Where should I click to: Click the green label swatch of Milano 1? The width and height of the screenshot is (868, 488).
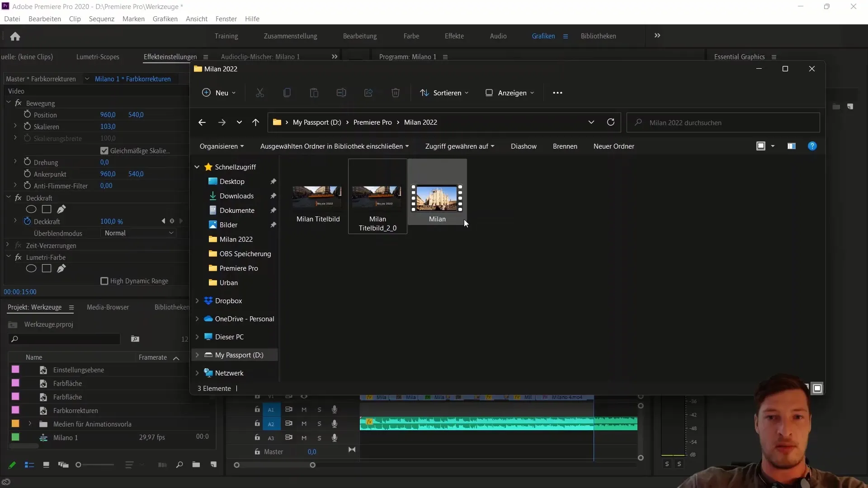click(x=15, y=437)
